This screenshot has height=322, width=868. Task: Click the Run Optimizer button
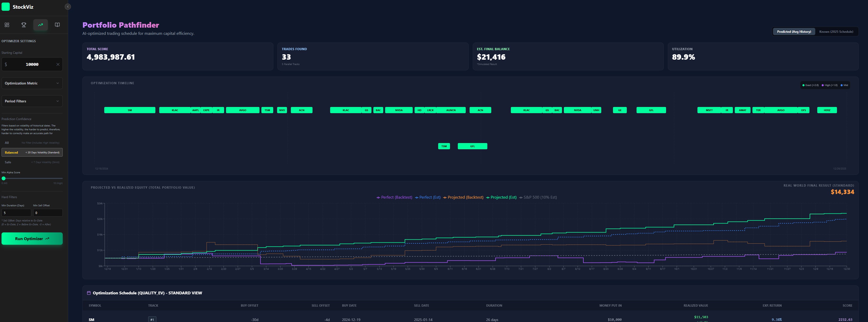click(32, 239)
